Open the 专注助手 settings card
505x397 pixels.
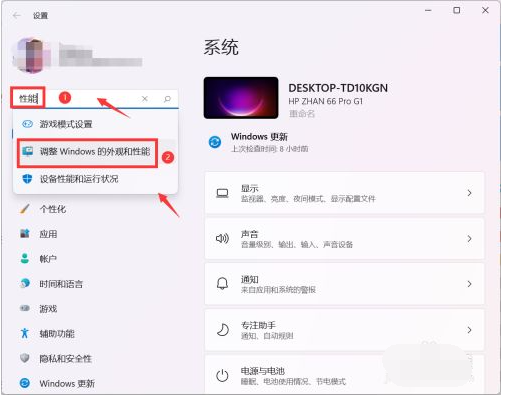[x=344, y=330]
